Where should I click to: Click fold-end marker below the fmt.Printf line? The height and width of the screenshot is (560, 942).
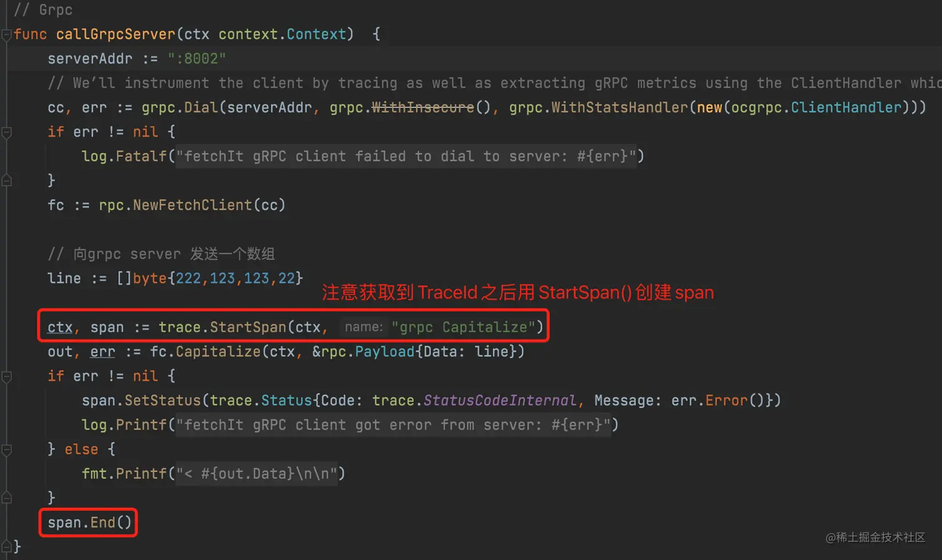click(6, 498)
